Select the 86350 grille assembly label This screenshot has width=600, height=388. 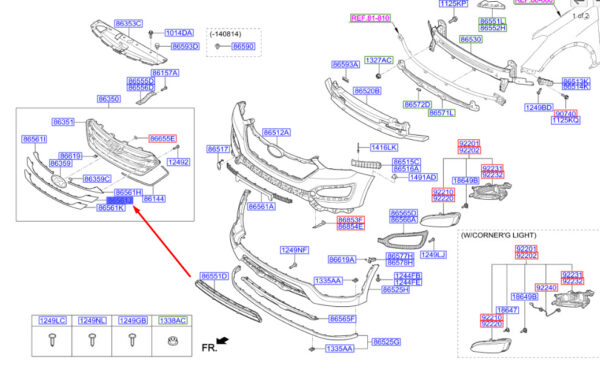coord(109,99)
